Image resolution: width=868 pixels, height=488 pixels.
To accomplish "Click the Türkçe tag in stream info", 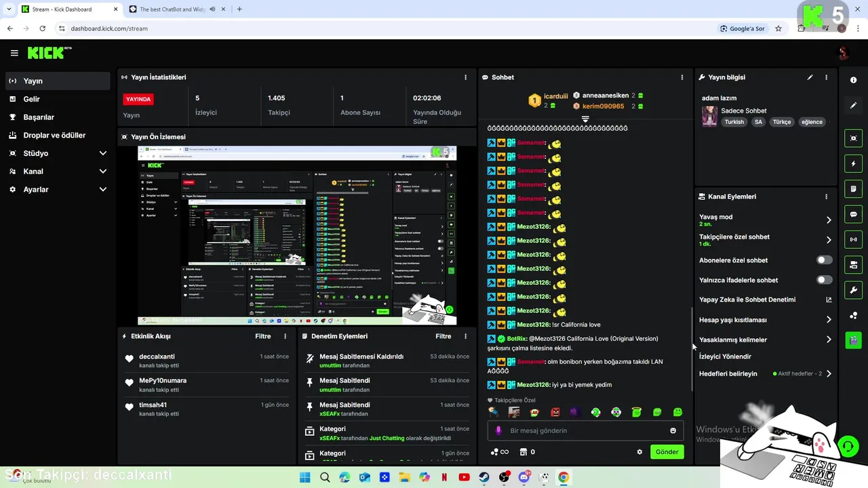I will click(x=782, y=122).
